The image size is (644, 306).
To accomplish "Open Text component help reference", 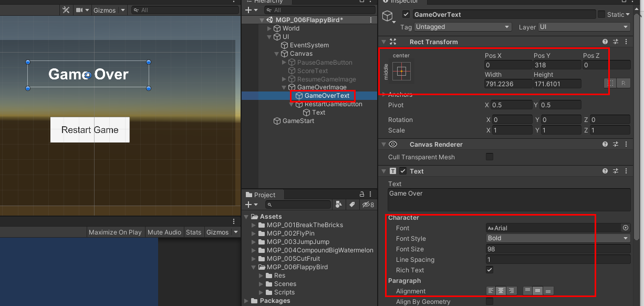I will [605, 171].
